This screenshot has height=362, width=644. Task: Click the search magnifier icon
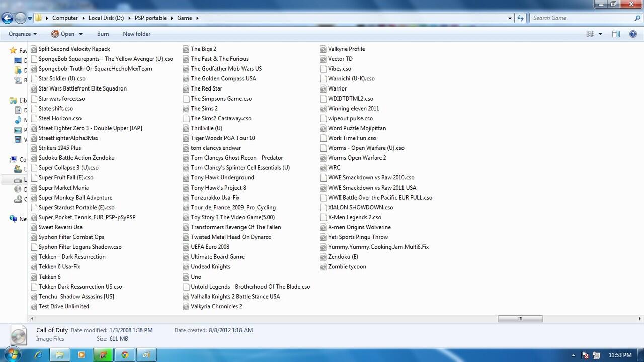point(637,18)
